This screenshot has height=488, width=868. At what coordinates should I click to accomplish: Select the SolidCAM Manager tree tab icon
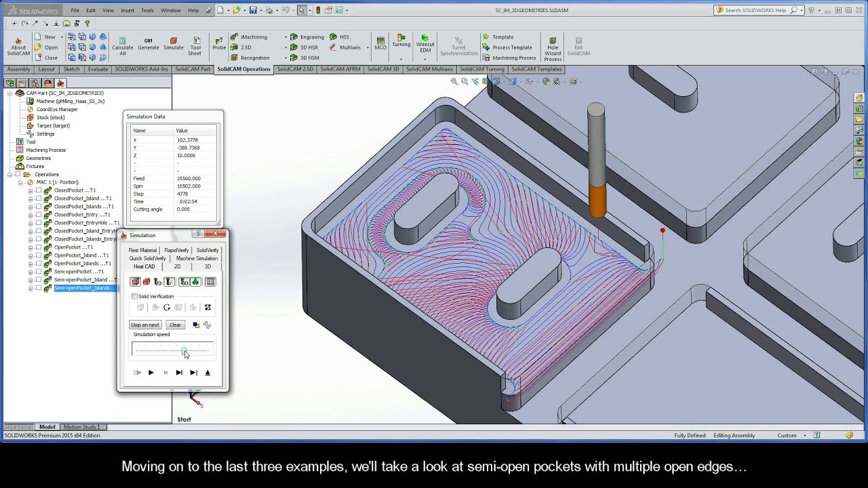60,83
